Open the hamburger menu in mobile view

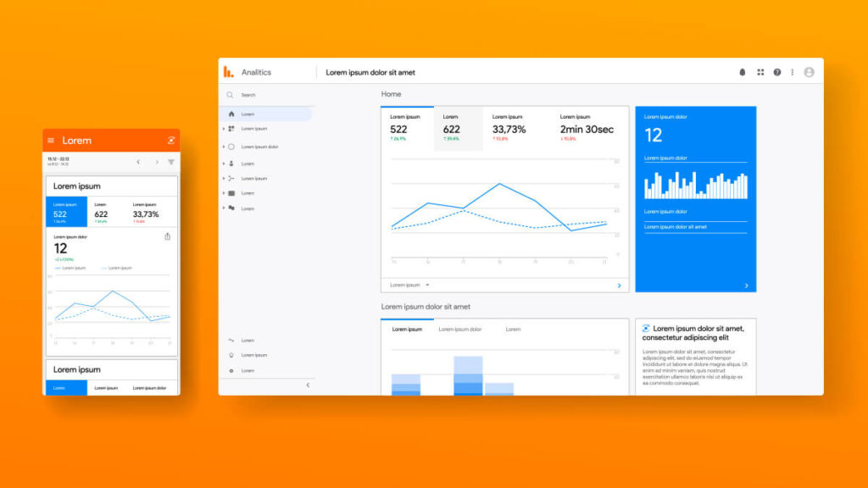click(51, 141)
